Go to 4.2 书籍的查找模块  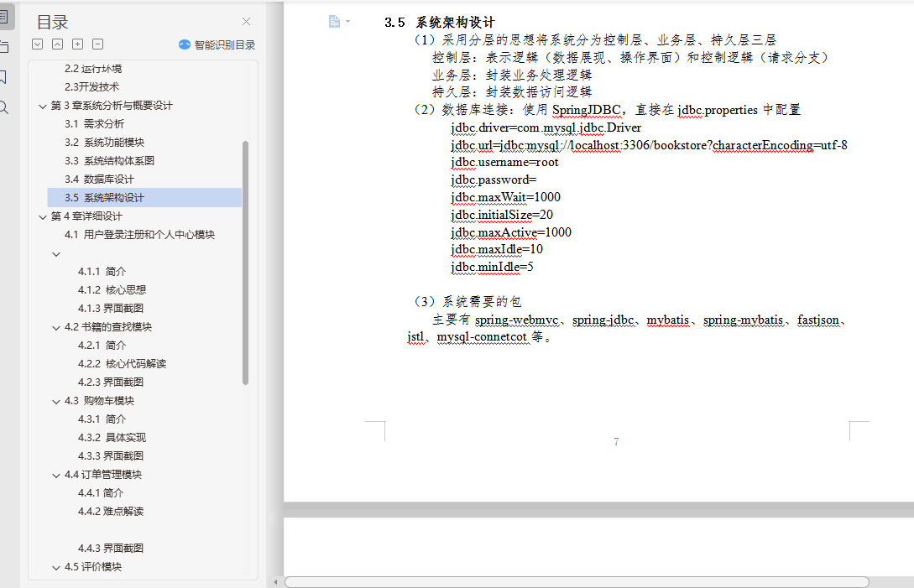[107, 327]
